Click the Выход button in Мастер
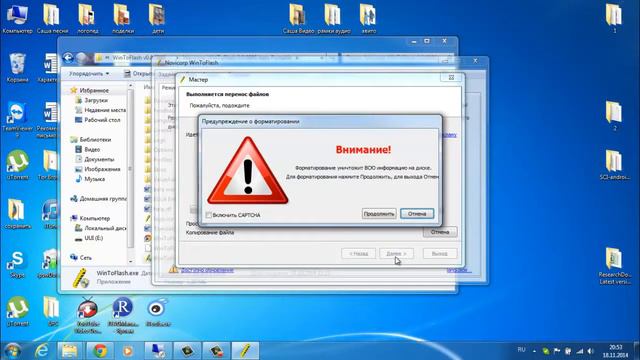Viewport: 640px width, 360px height. tap(440, 253)
